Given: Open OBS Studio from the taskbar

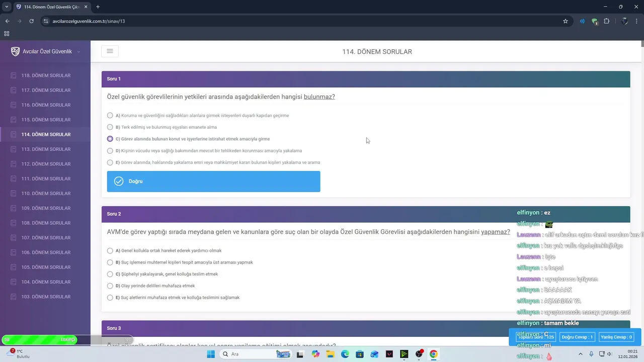Looking at the screenshot, I should [x=419, y=354].
